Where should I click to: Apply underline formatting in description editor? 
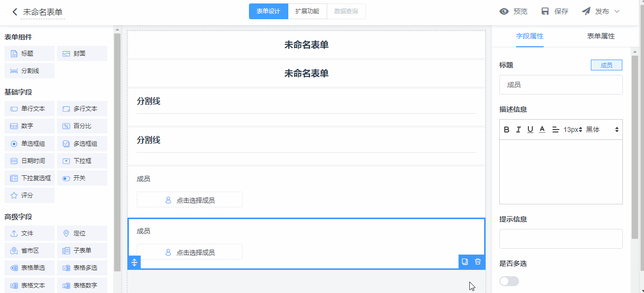point(530,130)
